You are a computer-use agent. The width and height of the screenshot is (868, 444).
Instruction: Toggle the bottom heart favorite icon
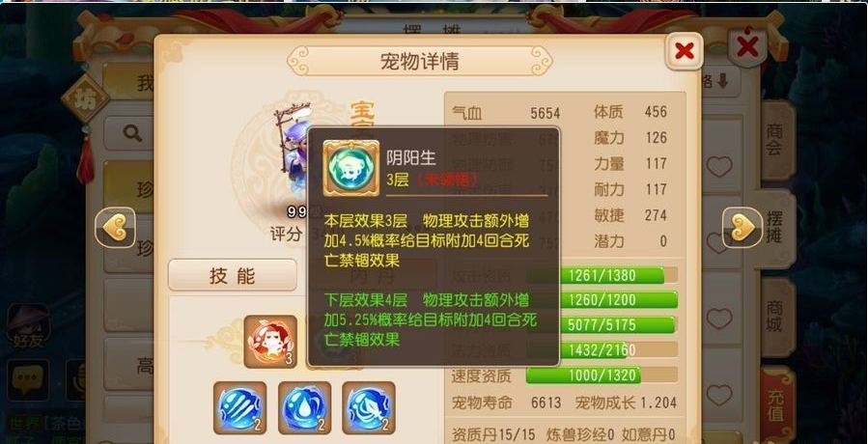[x=719, y=396]
